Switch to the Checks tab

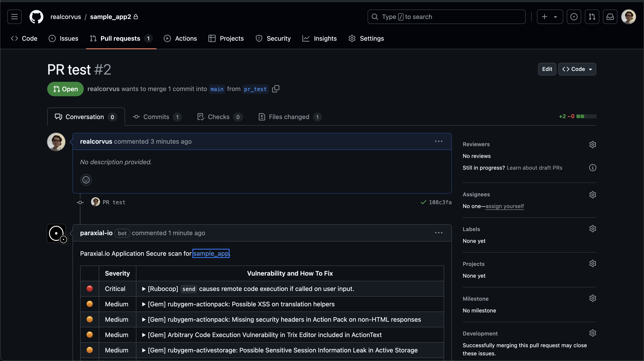pyautogui.click(x=220, y=117)
